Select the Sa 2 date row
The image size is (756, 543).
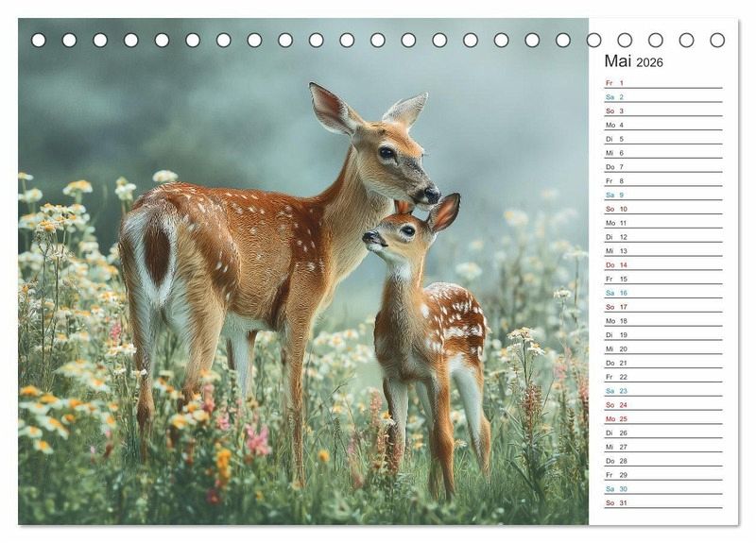[x=661, y=97]
